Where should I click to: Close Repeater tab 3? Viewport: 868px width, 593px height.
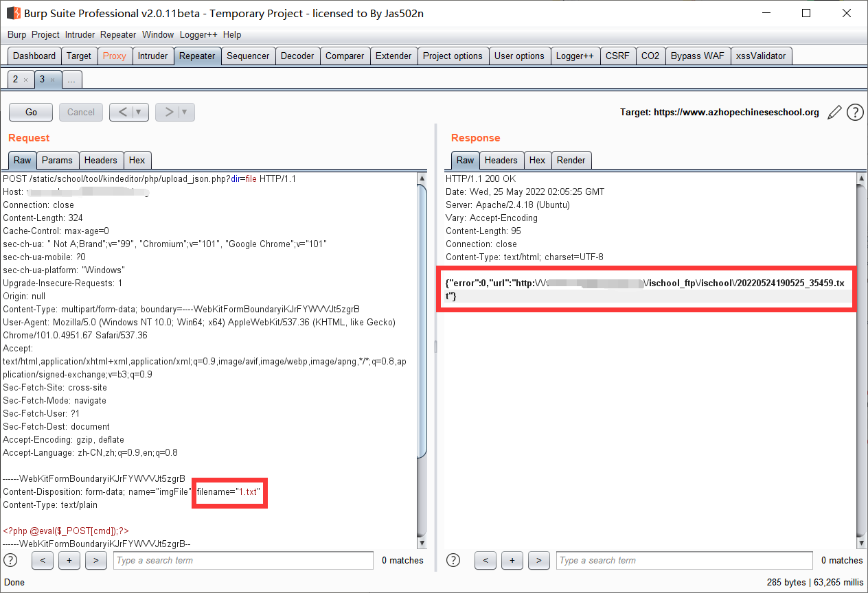[52, 80]
